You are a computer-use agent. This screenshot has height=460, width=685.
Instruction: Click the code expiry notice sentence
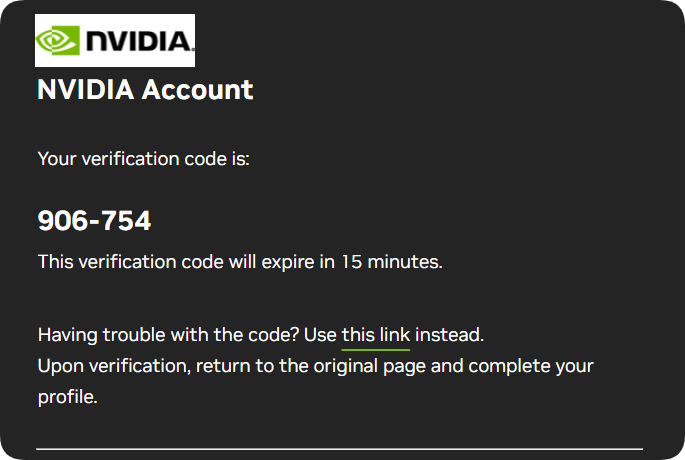click(239, 262)
